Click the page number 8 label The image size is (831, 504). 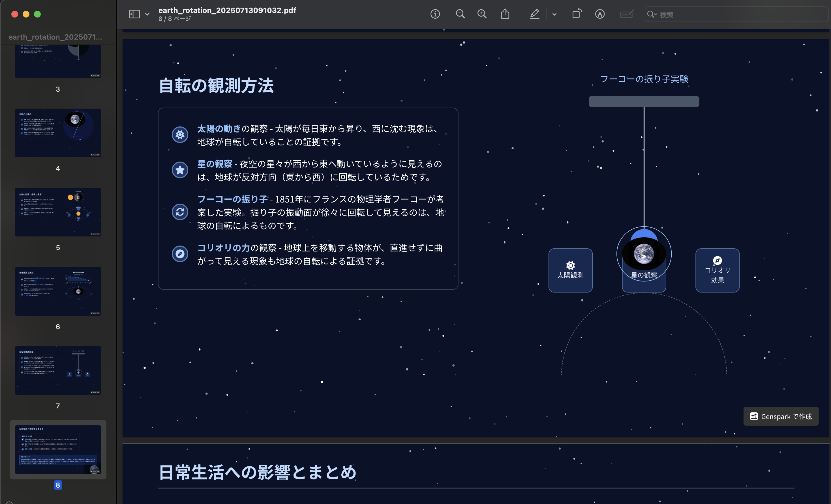coord(58,485)
